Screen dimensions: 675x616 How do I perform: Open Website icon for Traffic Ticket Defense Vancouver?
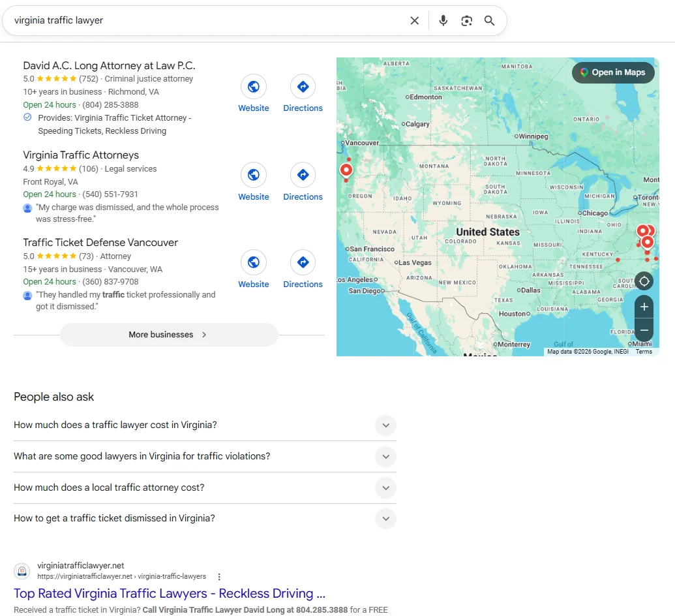click(254, 262)
